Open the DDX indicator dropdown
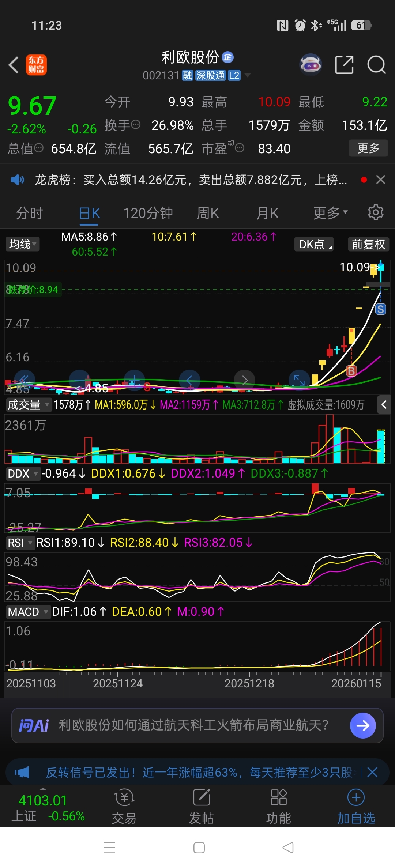Viewport: 395px width, 868px height. click(23, 473)
